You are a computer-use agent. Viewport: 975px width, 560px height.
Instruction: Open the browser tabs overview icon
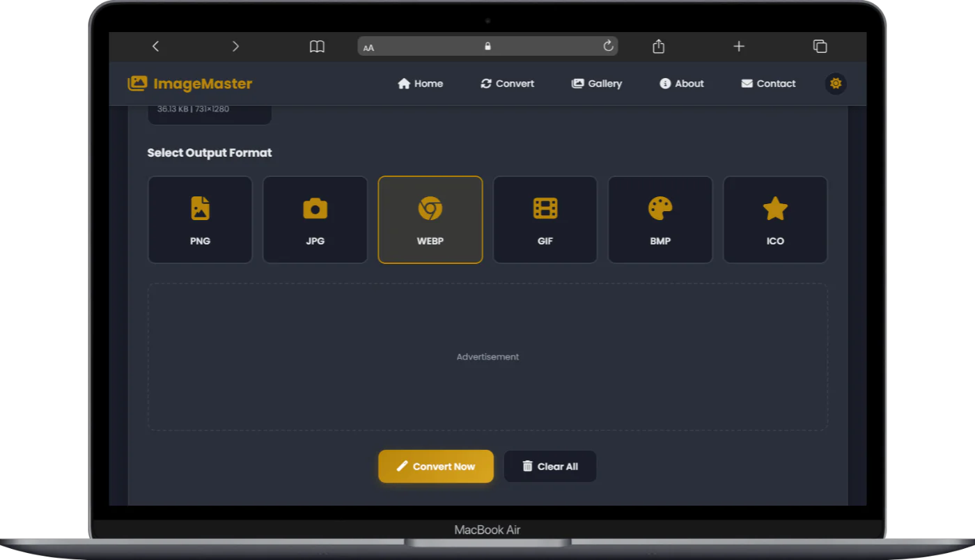(x=820, y=46)
